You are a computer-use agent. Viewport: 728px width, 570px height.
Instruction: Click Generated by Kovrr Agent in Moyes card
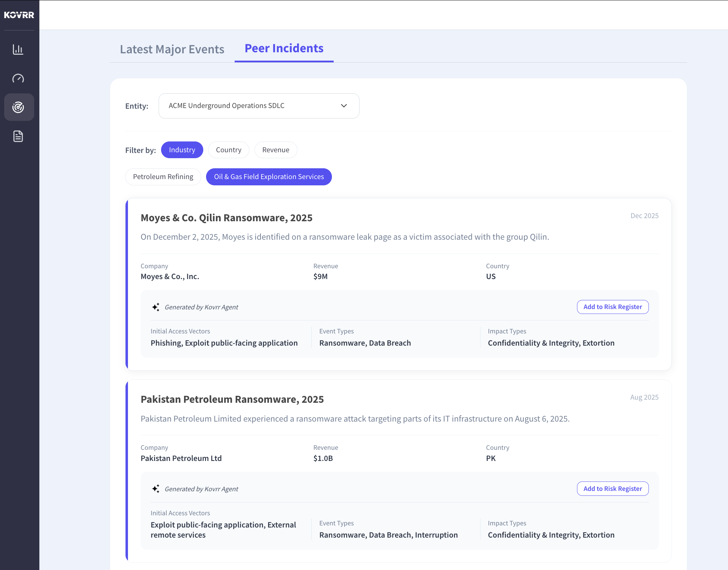click(x=202, y=307)
